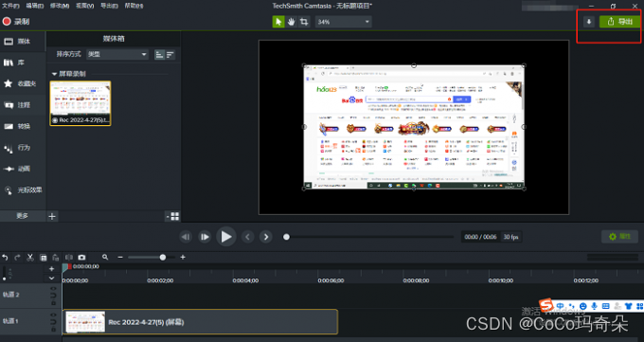Select the pan hand tool
This screenshot has width=644, height=342.
(291, 22)
